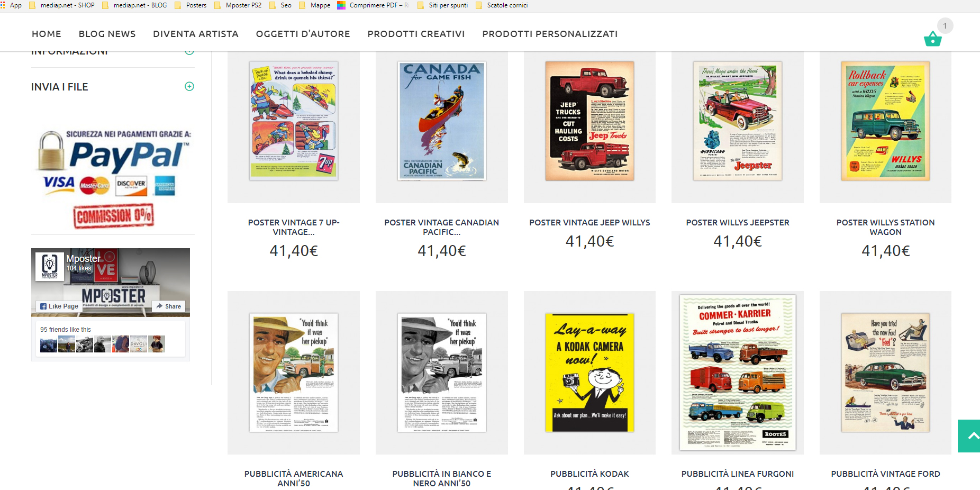Viewport: 980px width, 490px height.
Task: Open Poster Willys Jeepster product link
Action: pyautogui.click(x=738, y=223)
